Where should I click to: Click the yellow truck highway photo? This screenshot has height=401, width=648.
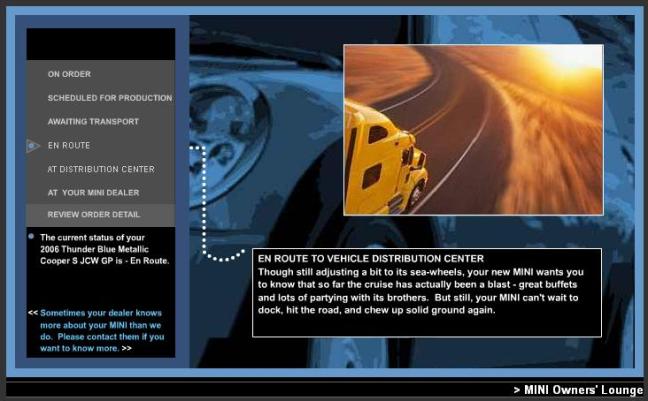click(473, 129)
